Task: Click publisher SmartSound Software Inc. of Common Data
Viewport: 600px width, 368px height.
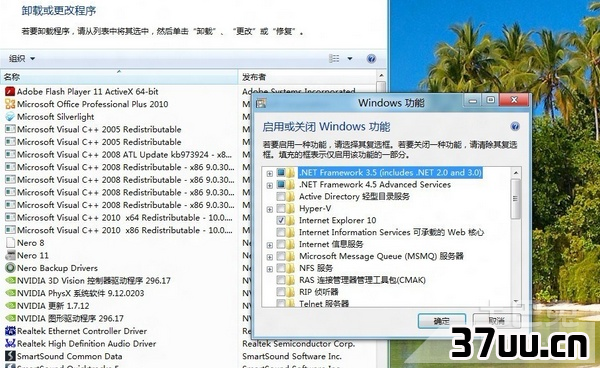Action: (x=292, y=356)
